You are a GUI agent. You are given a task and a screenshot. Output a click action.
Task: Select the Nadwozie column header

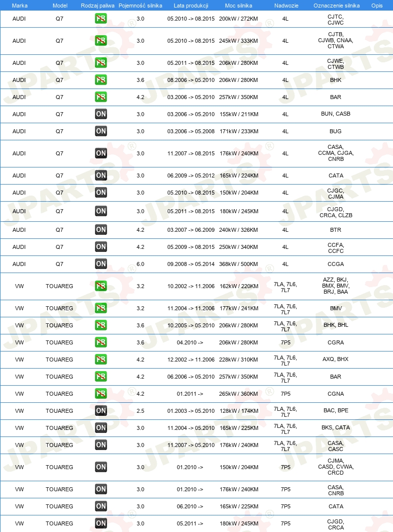point(286,6)
